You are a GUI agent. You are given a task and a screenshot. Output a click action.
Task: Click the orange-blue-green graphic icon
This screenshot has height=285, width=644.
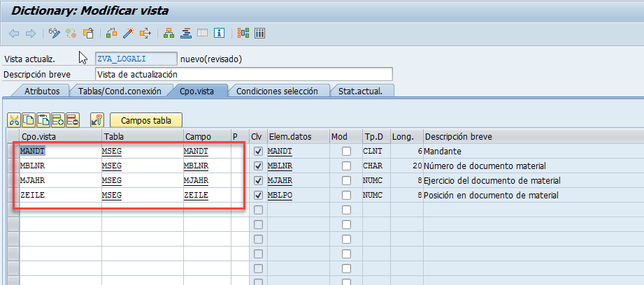243,34
